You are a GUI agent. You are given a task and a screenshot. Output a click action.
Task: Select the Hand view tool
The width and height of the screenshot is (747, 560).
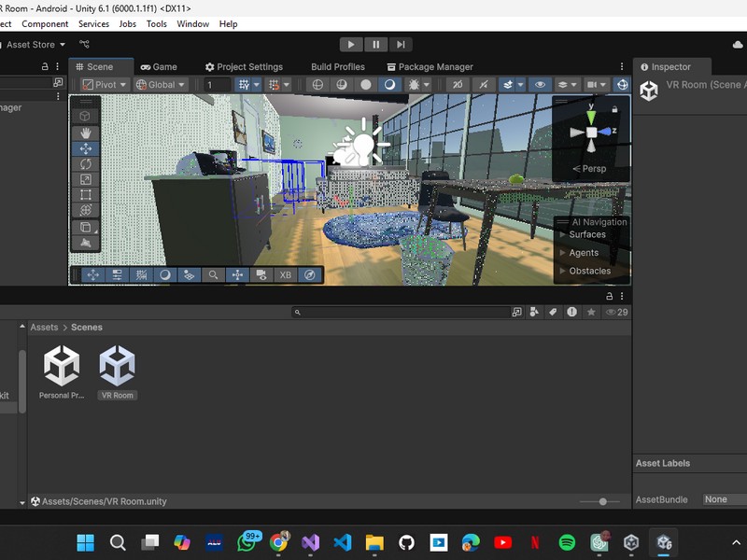coord(86,133)
